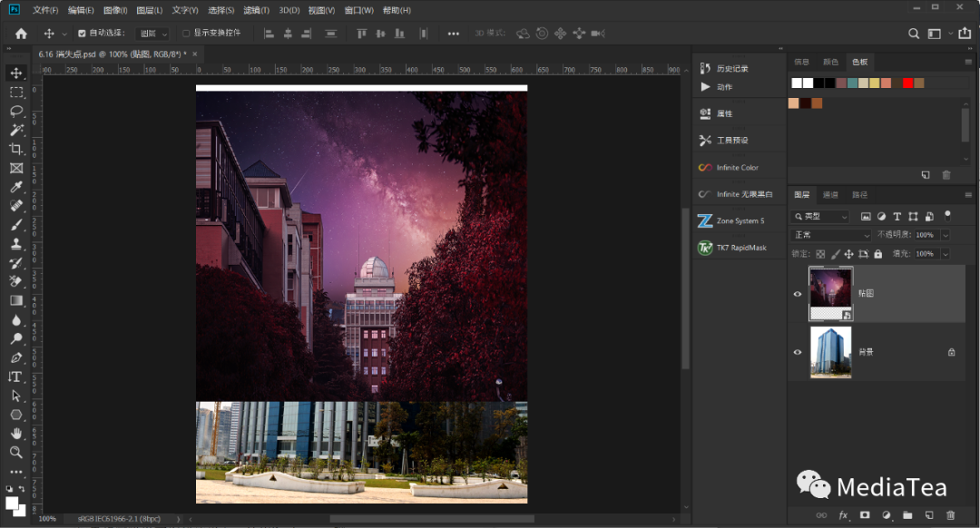Activate the Crop tool

click(x=16, y=149)
